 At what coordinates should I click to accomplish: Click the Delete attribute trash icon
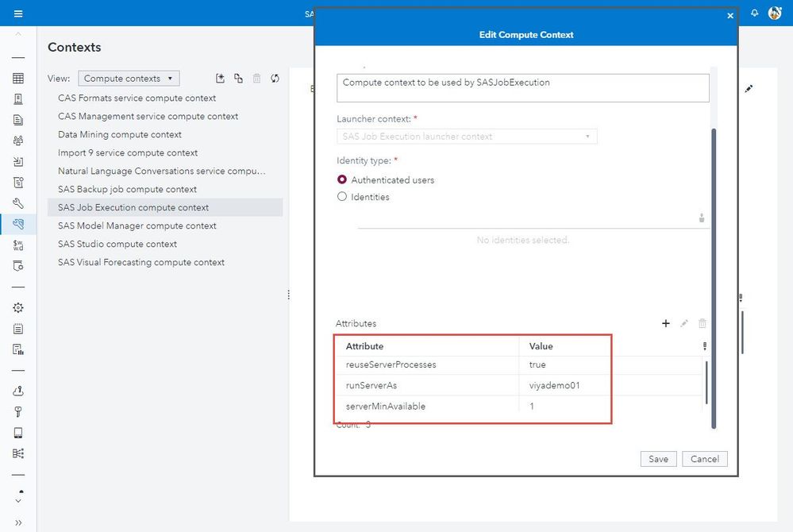pyautogui.click(x=703, y=323)
